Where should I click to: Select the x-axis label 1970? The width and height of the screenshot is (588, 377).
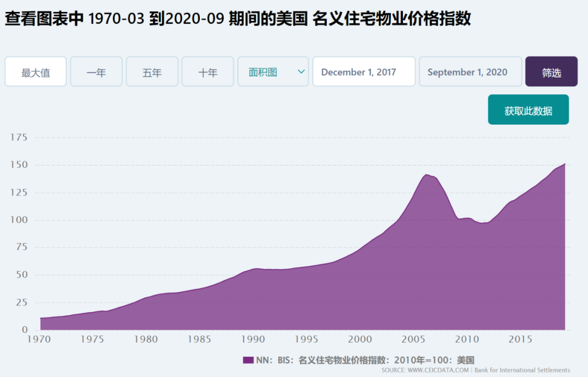coord(39,339)
